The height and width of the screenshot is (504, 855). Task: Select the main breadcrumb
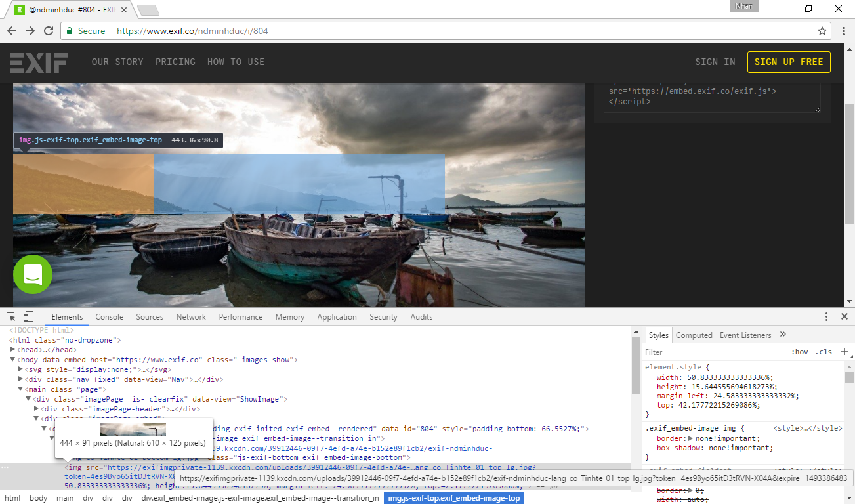click(65, 498)
